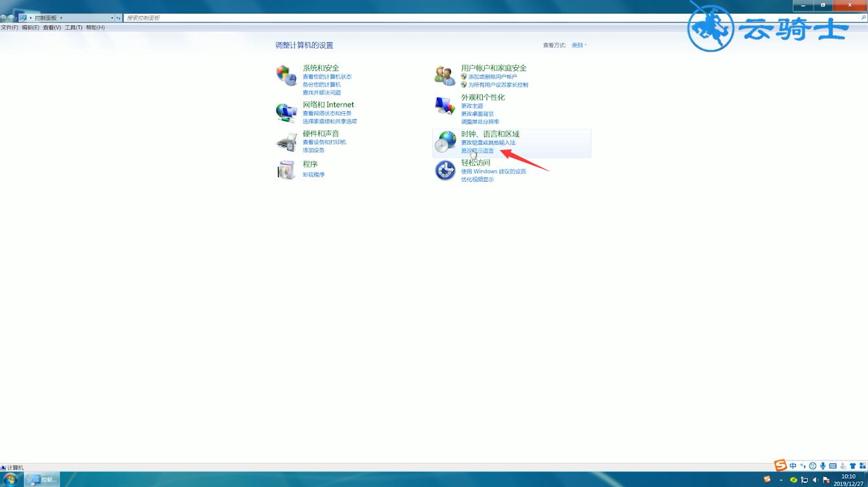868x487 pixels.
Task: Open the 时钟、语言和区域 globe clock icon
Action: (x=445, y=142)
